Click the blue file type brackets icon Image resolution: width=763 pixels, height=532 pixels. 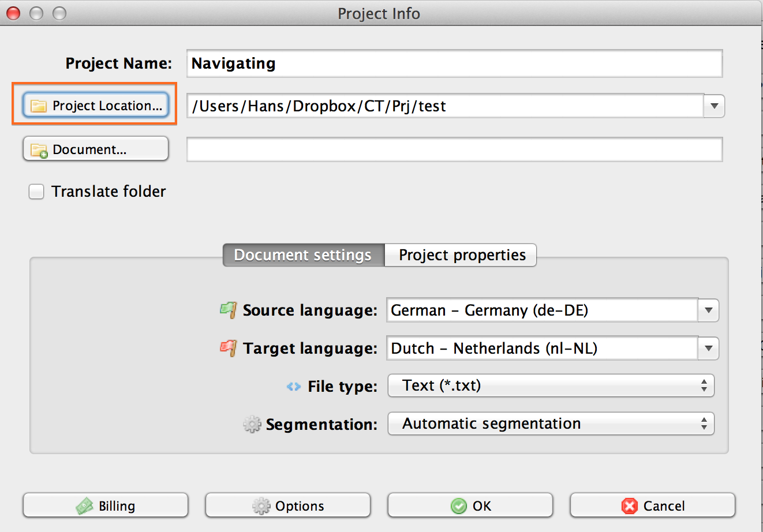pyautogui.click(x=294, y=387)
